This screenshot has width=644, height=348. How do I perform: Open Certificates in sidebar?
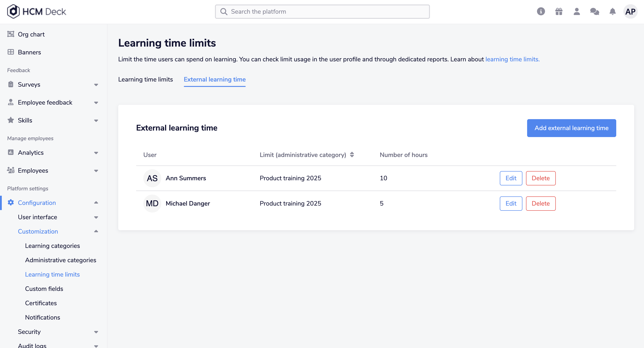(41, 303)
